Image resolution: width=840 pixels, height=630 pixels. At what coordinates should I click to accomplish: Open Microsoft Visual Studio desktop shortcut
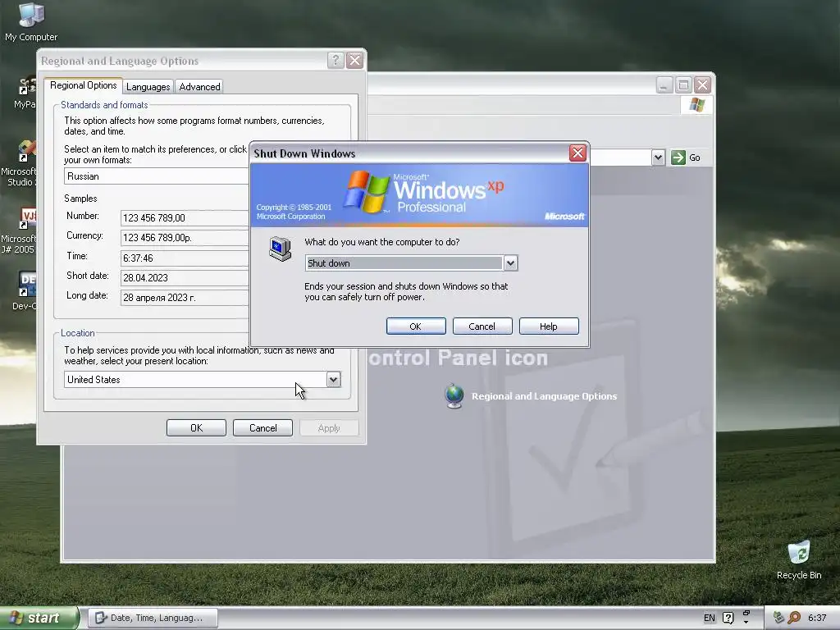click(21, 162)
